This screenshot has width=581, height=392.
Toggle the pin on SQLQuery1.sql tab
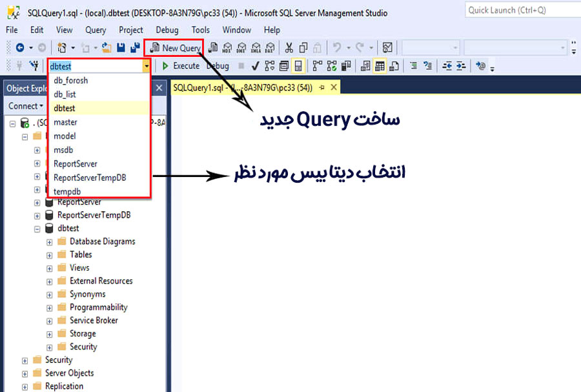pos(321,87)
